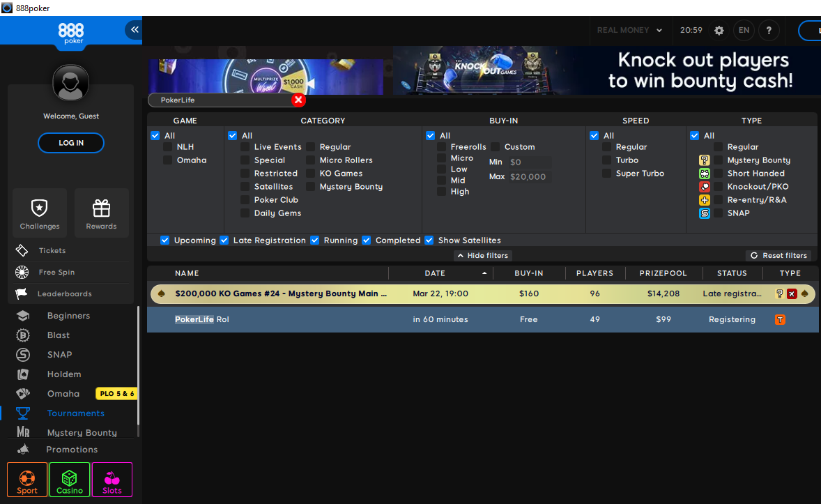This screenshot has width=821, height=504.
Task: Open the Rewards gift icon
Action: 102,208
